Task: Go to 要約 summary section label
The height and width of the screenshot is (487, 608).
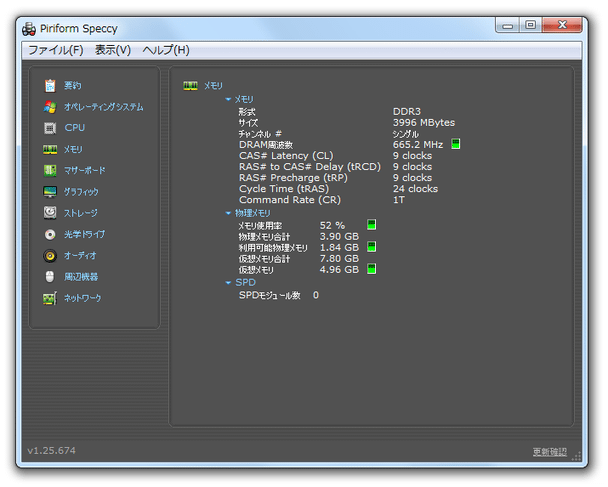Action: pyautogui.click(x=73, y=86)
